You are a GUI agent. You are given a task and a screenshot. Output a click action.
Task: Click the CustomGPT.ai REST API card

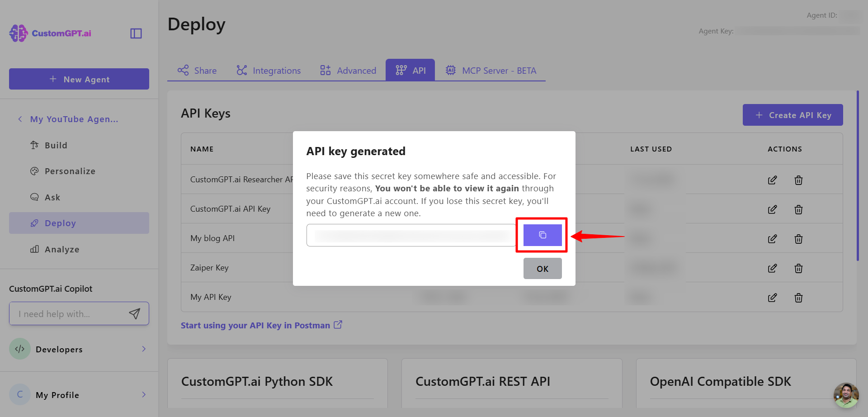(x=512, y=384)
